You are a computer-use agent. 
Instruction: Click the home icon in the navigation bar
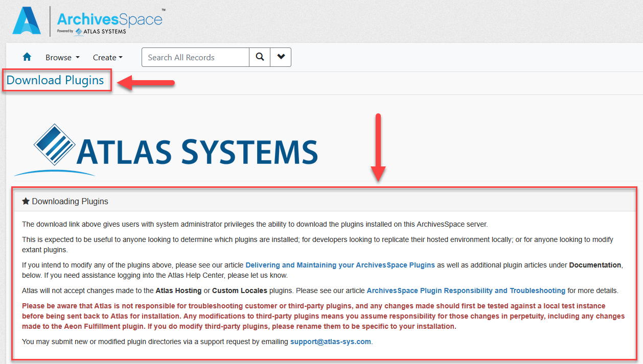[x=27, y=57]
